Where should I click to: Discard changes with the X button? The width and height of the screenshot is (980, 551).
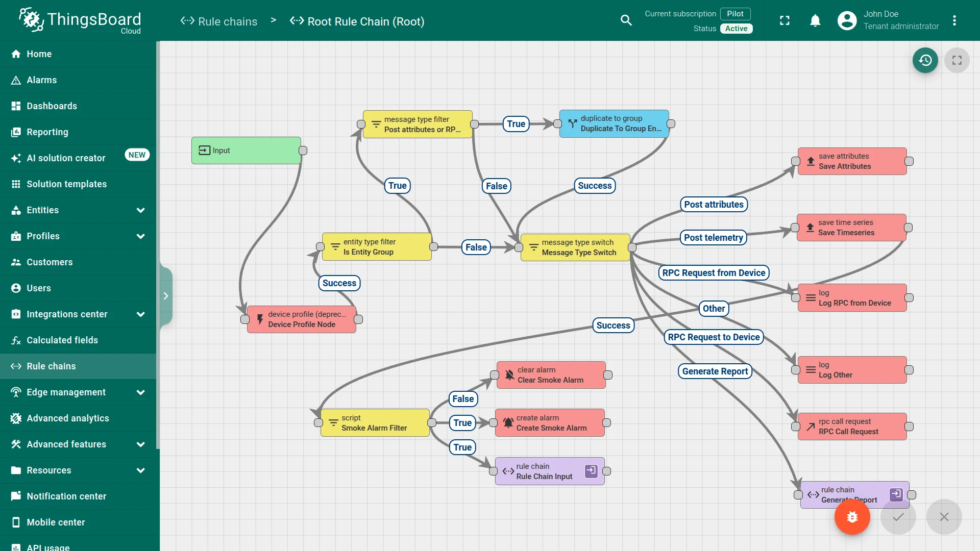point(944,517)
